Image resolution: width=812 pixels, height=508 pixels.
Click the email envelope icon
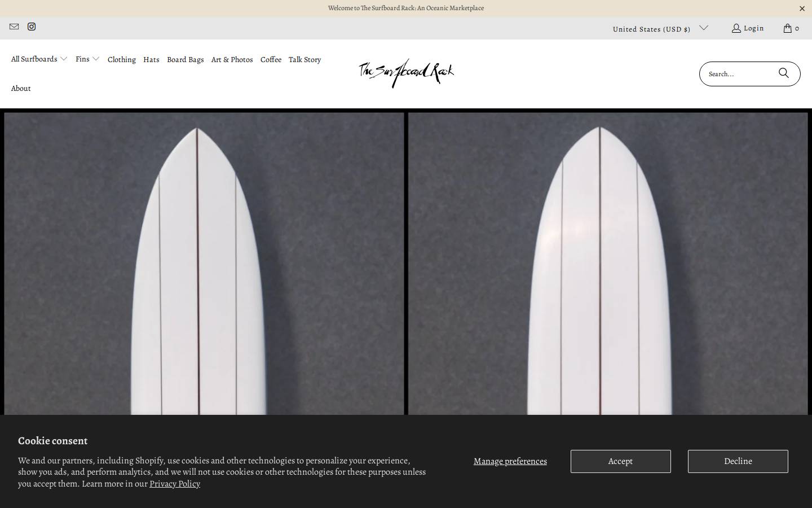point(14,27)
